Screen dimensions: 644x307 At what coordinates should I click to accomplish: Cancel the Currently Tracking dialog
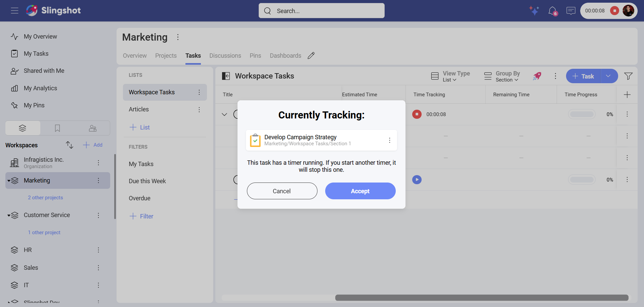pyautogui.click(x=282, y=191)
